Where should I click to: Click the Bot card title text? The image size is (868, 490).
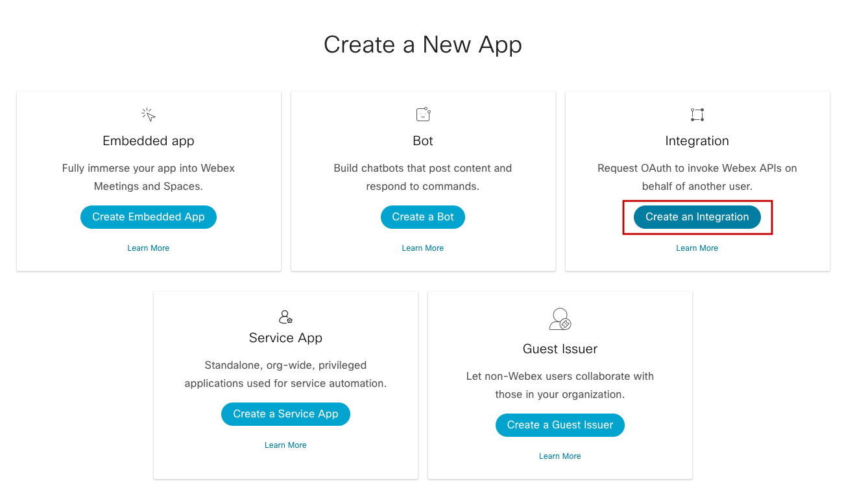pos(423,140)
